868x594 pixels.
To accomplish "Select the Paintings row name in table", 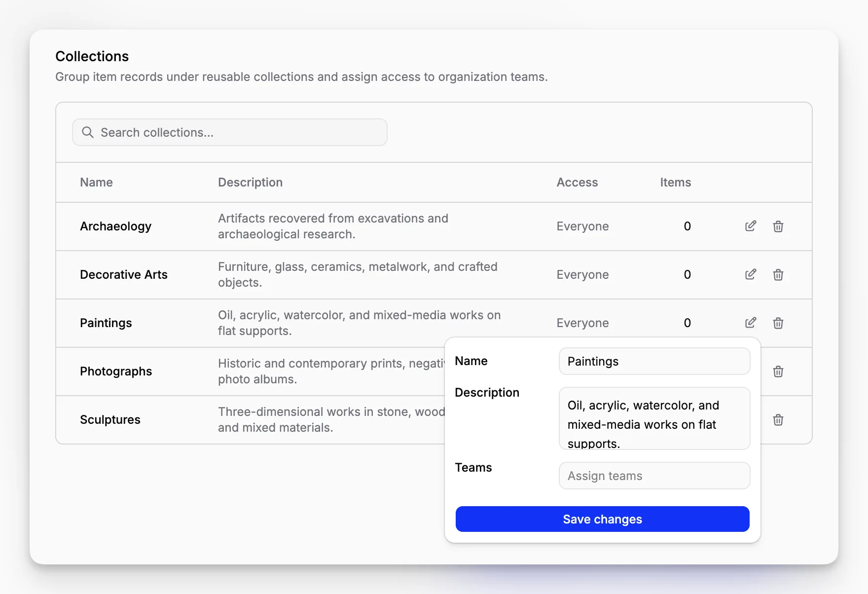I will 106,323.
